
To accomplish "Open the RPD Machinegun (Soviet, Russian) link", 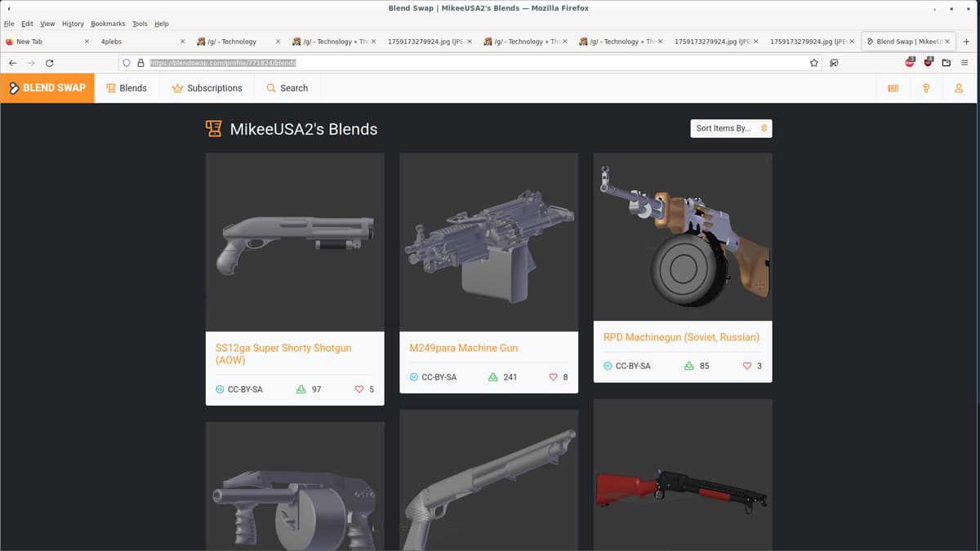I will click(x=681, y=337).
